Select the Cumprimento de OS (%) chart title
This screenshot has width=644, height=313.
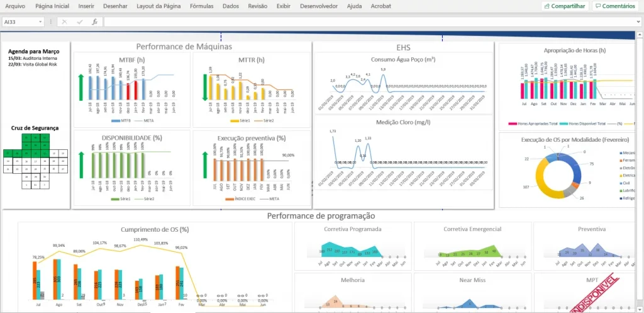pyautogui.click(x=155, y=229)
